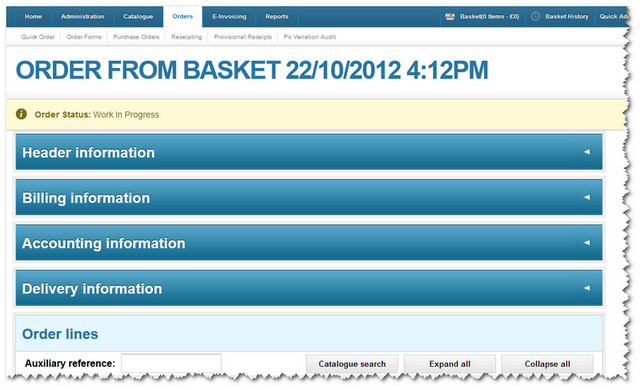Open the Home menu
Image resolution: width=640 pixels, height=390 pixels.
33,17
